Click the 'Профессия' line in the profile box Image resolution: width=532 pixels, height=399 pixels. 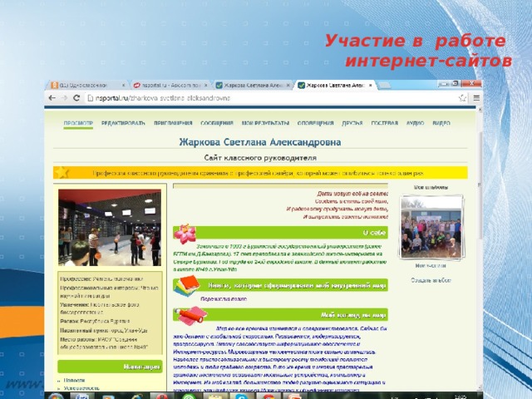coord(101,279)
